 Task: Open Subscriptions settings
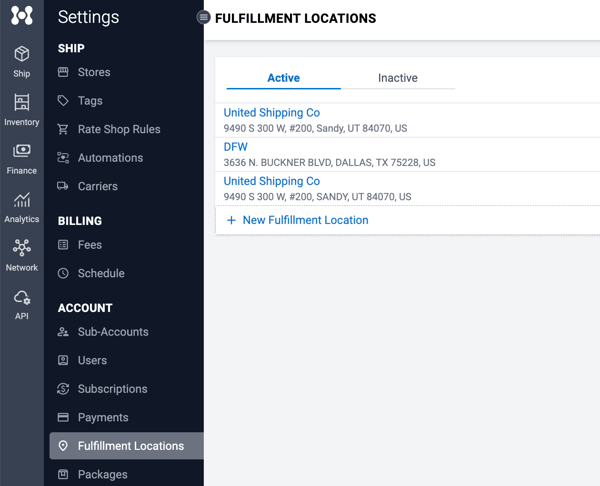112,389
